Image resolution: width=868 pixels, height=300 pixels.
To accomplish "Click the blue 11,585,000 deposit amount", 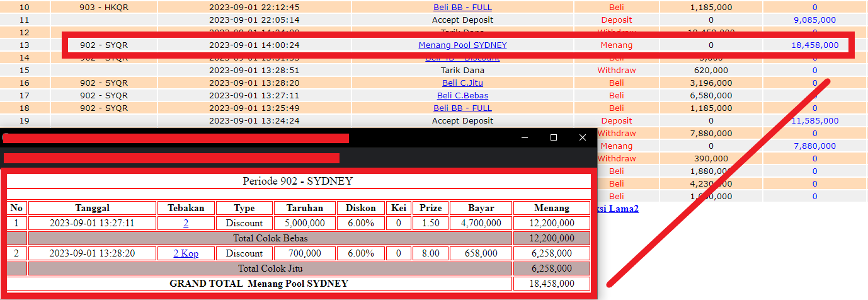I will click(x=814, y=121).
